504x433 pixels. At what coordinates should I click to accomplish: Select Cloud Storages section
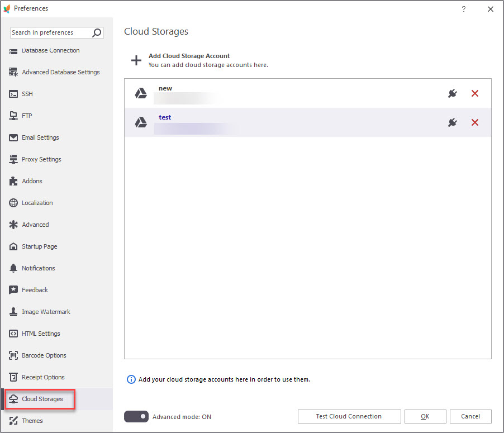(x=56, y=399)
